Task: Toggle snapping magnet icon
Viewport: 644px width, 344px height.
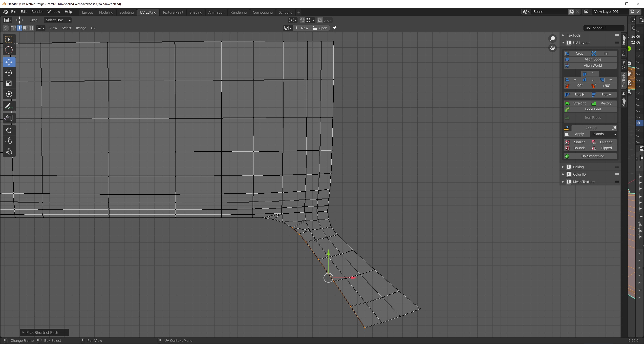Action: point(302,20)
